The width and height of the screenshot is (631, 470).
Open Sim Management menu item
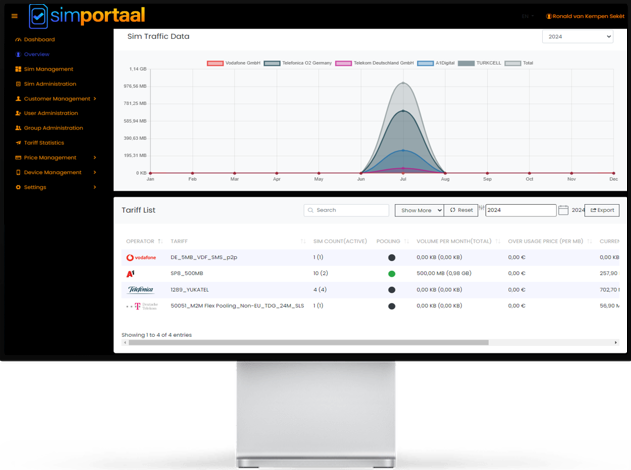[49, 69]
